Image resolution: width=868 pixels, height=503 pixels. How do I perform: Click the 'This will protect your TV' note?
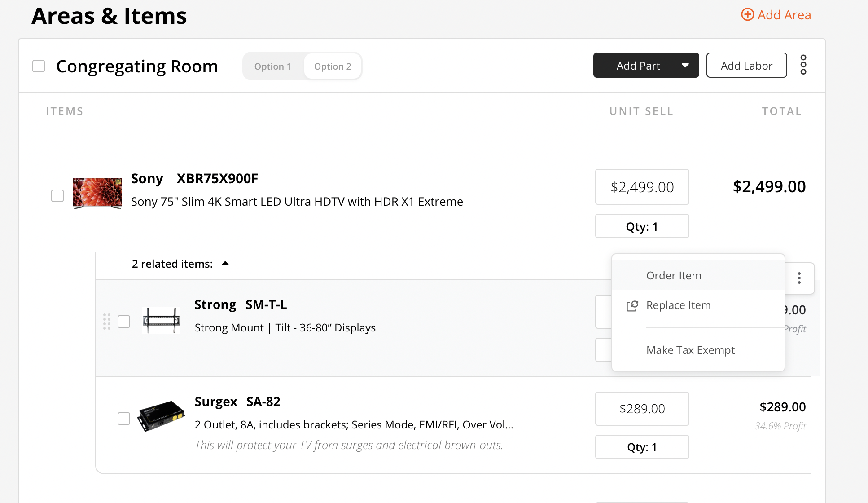tap(349, 445)
